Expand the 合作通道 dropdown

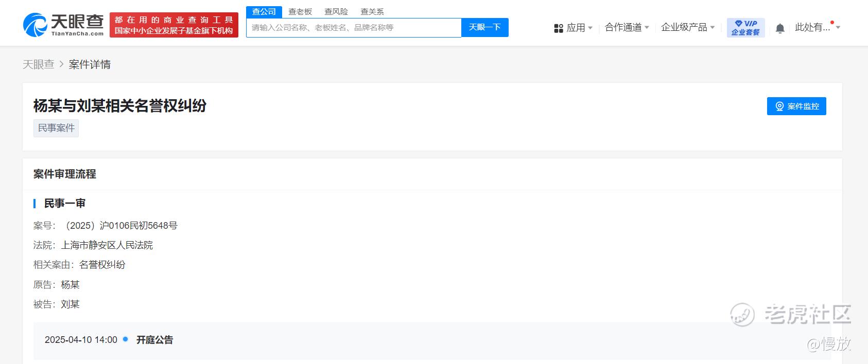[x=627, y=27]
